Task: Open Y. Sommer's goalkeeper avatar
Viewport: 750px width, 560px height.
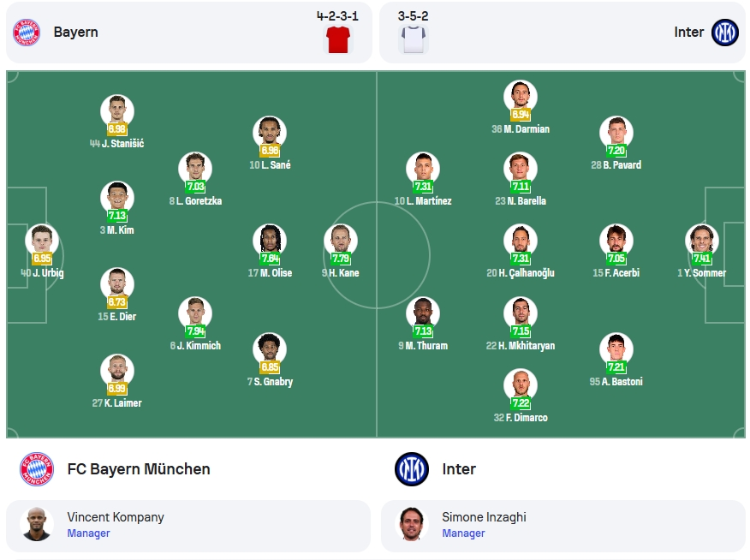Action: click(x=702, y=240)
